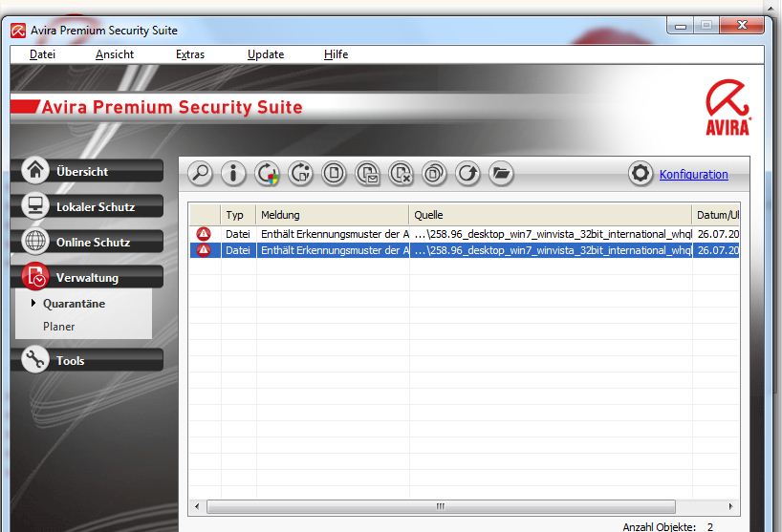Click horizontal scrollbar right arrow
Viewport: 782px width, 532px height.
(730, 506)
